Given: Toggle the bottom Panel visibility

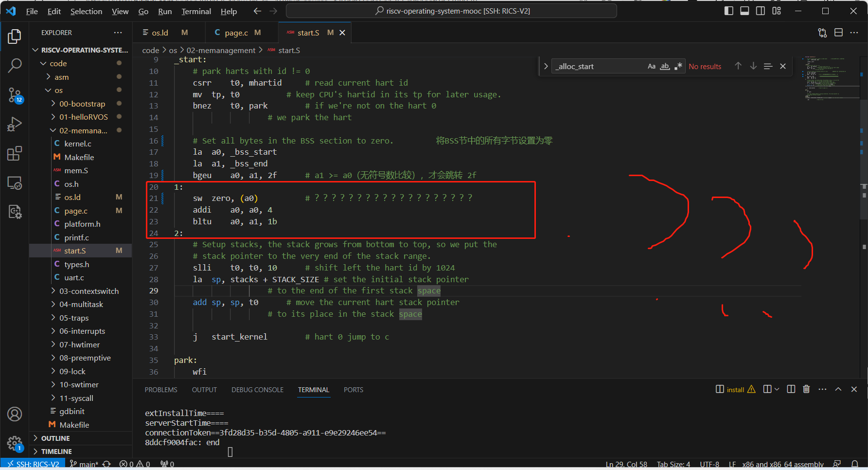Looking at the screenshot, I should [744, 11].
